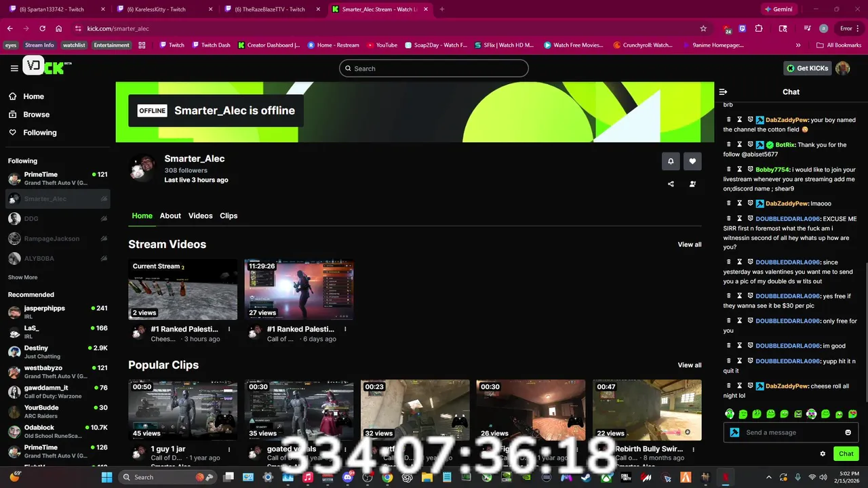Viewport: 868px width, 488px height.
Task: Open the Current Stream video thumbnail
Action: point(183,289)
